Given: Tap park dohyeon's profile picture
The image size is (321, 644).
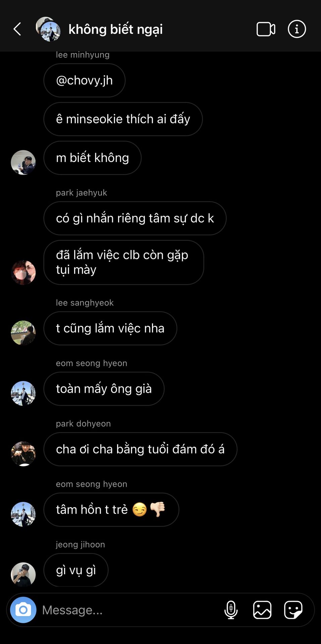Looking at the screenshot, I should tap(23, 453).
